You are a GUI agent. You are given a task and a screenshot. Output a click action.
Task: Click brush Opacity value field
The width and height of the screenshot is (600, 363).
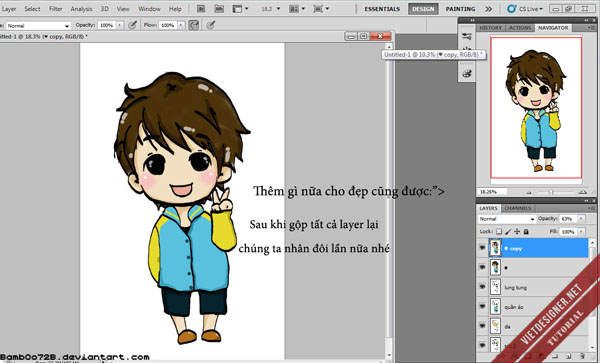[x=107, y=25]
